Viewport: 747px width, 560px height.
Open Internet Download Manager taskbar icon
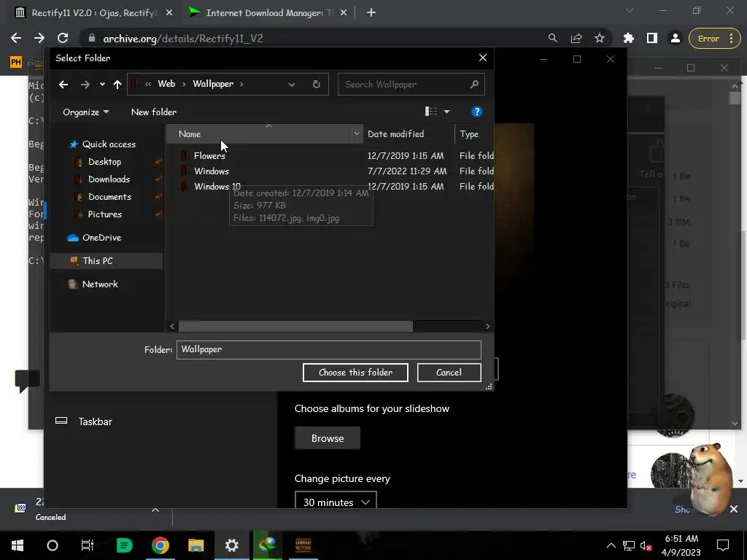[x=267, y=545]
